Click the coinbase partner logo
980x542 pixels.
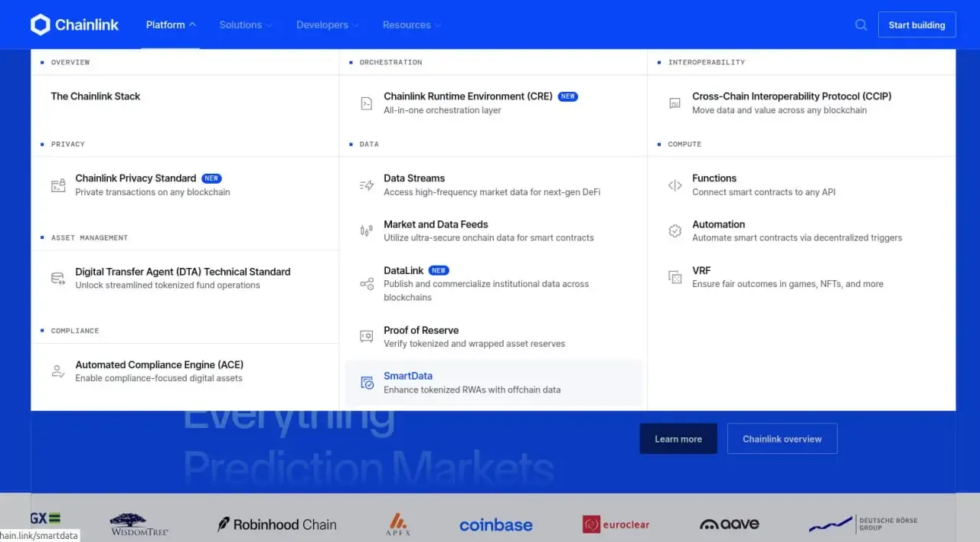(x=496, y=525)
